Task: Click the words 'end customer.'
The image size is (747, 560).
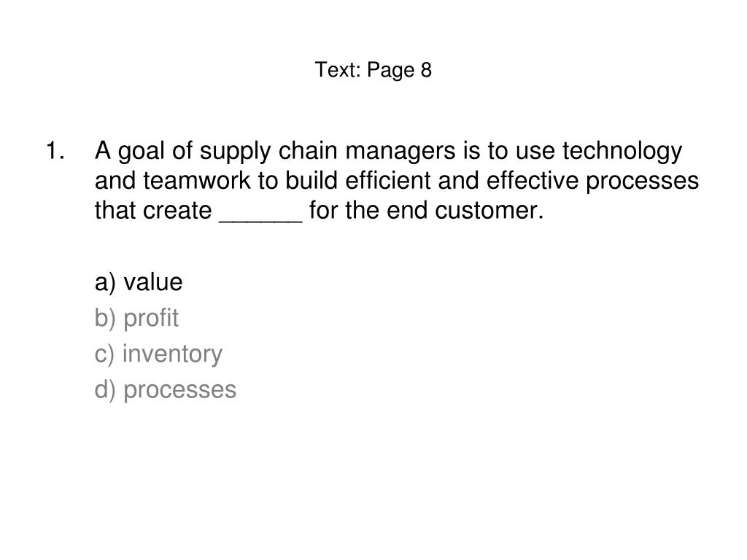Action: 465,211
